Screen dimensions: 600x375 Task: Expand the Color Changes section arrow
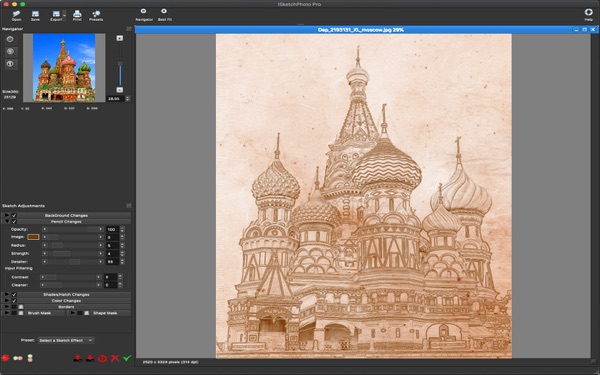coord(7,301)
